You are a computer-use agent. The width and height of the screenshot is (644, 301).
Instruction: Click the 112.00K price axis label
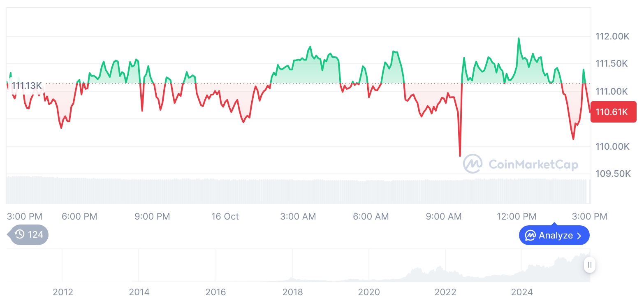(612, 37)
